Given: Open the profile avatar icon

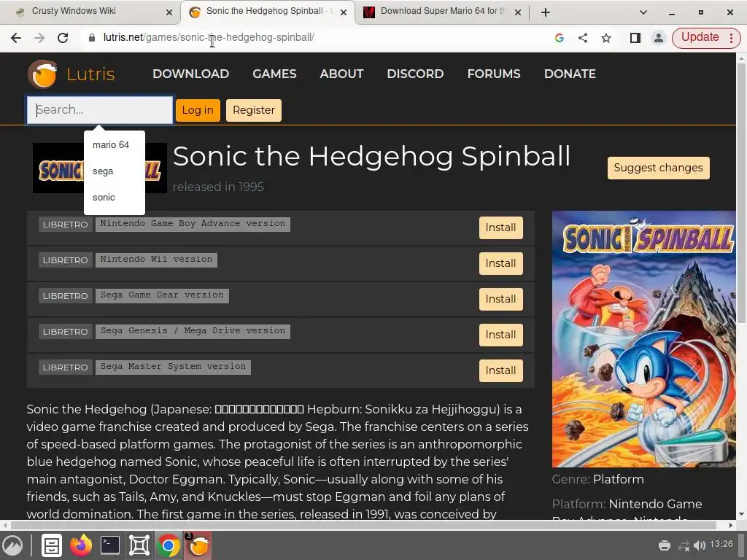Looking at the screenshot, I should 659,38.
